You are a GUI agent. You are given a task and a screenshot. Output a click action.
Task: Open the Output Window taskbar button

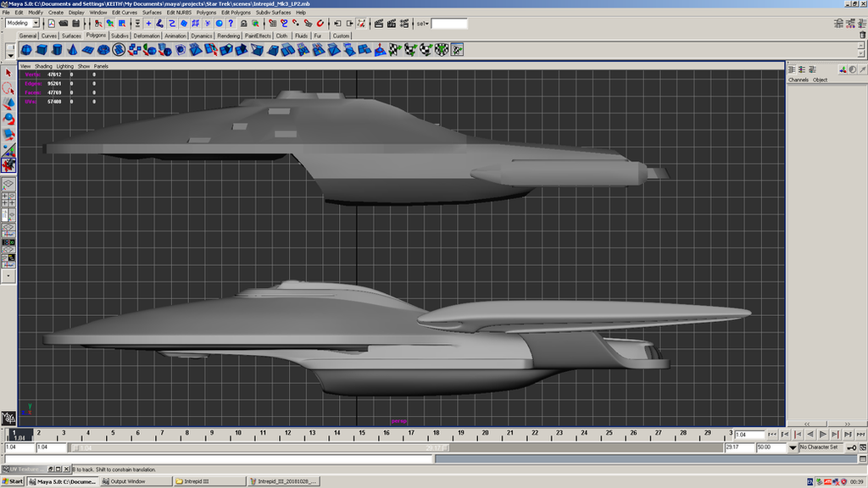tap(135, 481)
